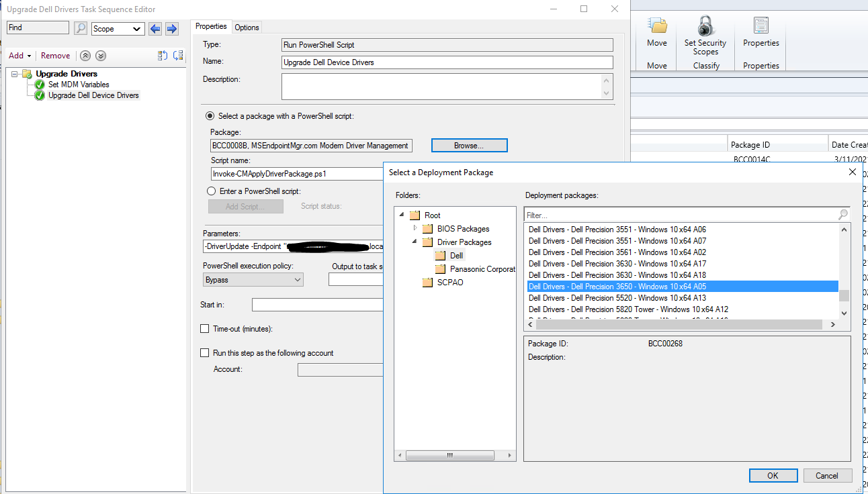Image resolution: width=868 pixels, height=494 pixels.
Task: Select 'Dell Precision 3551 - Windows 10 x64 A06'
Action: click(681, 229)
